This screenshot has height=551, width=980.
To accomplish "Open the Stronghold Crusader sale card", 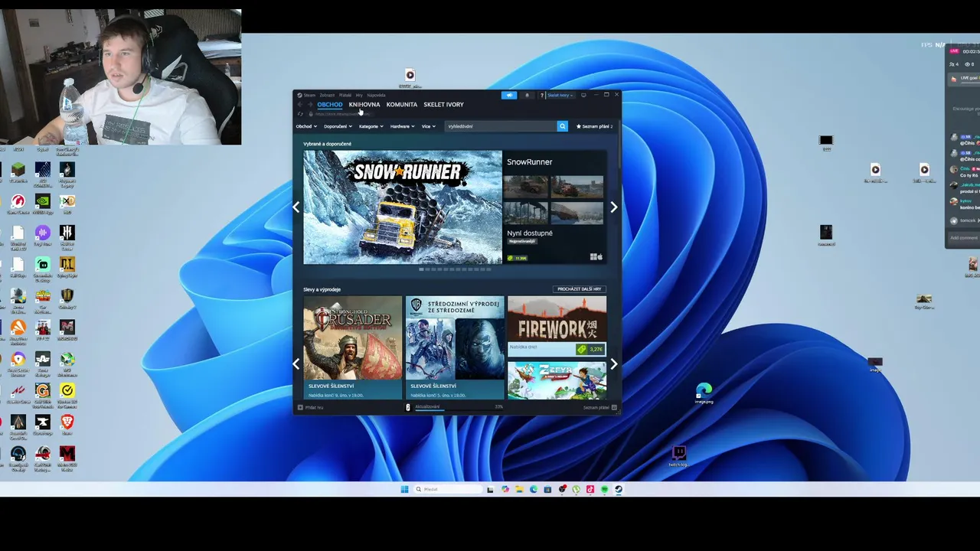I will [x=352, y=347].
